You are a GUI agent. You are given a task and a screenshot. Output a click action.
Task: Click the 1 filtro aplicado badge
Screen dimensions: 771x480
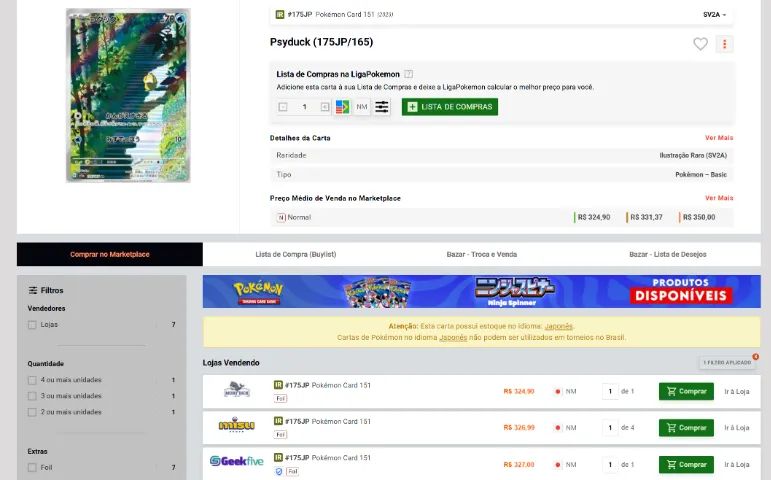click(x=727, y=362)
